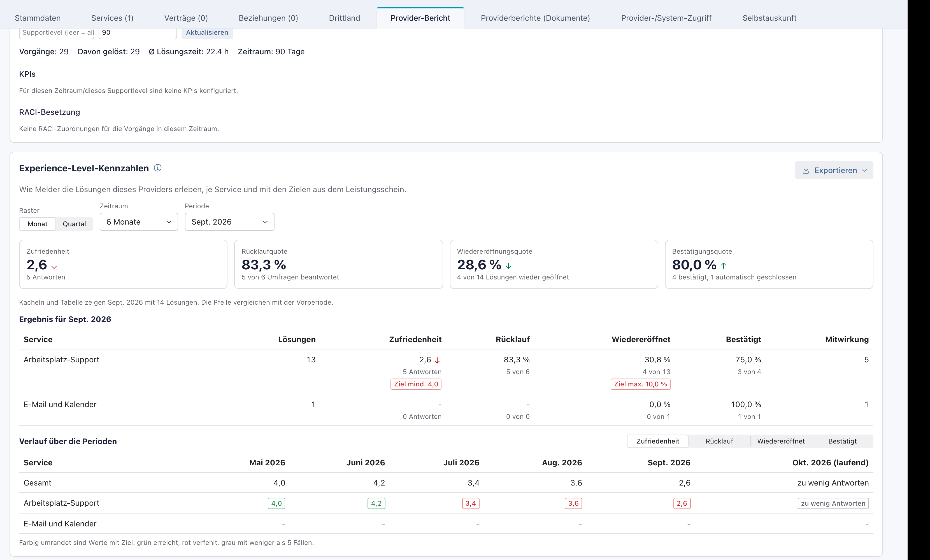Click the green 4,2 badge for Juni 2026
The width and height of the screenshot is (930, 560).
tap(376, 503)
